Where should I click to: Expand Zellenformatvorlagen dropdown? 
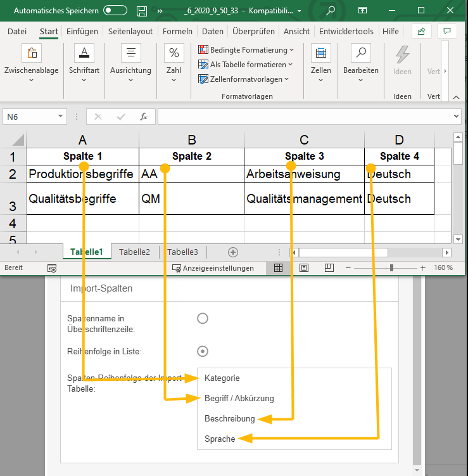[244, 79]
